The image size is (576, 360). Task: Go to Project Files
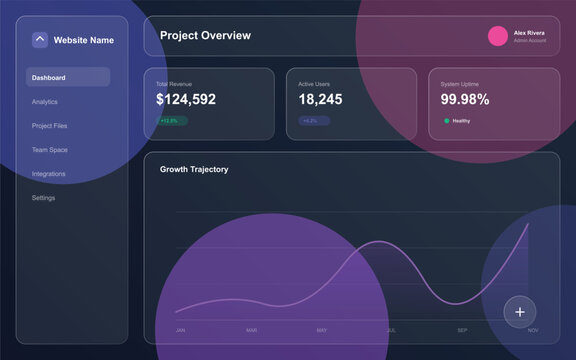coord(49,126)
